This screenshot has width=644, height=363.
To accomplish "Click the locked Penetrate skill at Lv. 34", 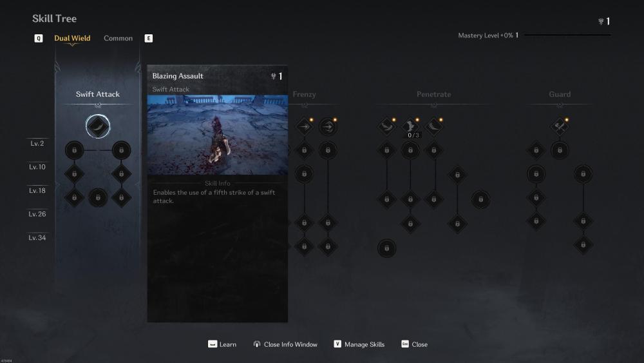I will [386, 248].
